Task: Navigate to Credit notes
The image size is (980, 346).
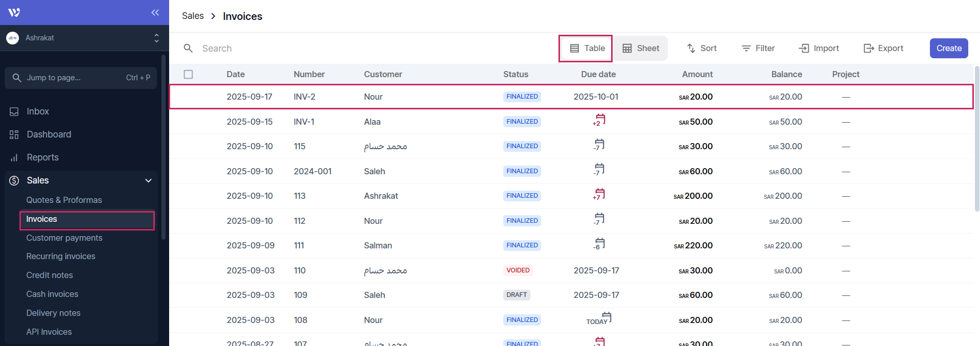Action: pyautogui.click(x=50, y=275)
